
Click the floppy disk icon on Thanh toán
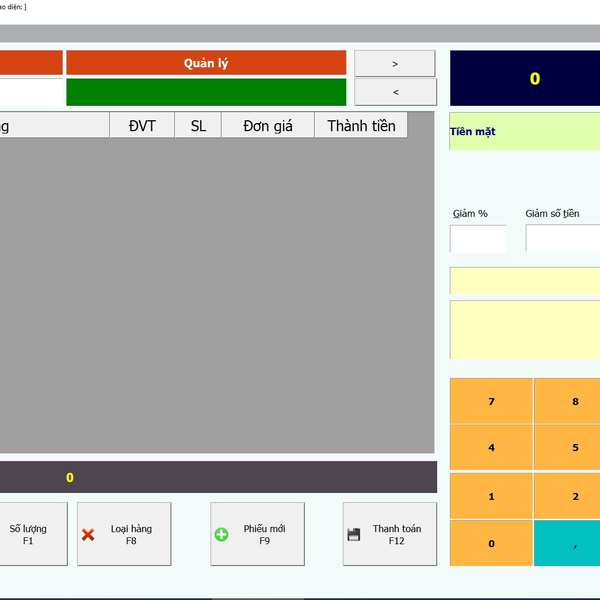(x=354, y=535)
